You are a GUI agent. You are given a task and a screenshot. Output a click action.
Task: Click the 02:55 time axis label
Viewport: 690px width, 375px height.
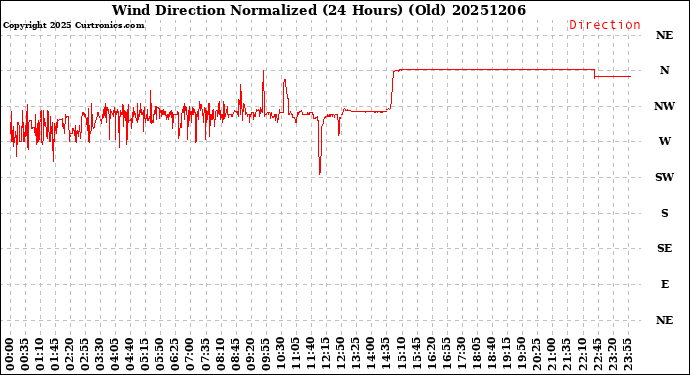coord(85,354)
